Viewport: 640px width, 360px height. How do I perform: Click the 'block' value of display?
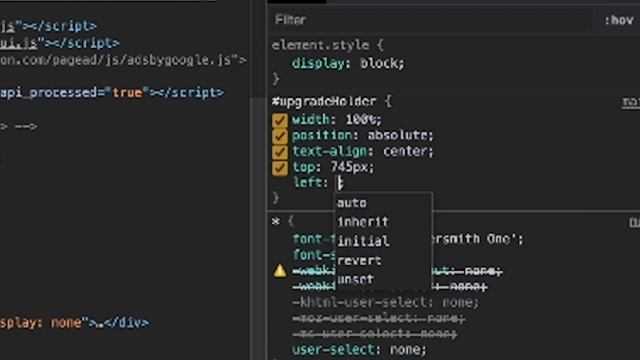379,64
